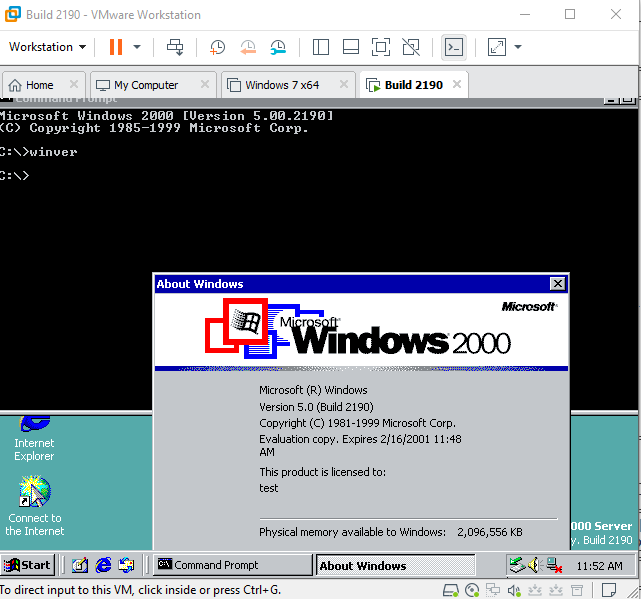Open the VMware message log icon

click(x=609, y=590)
